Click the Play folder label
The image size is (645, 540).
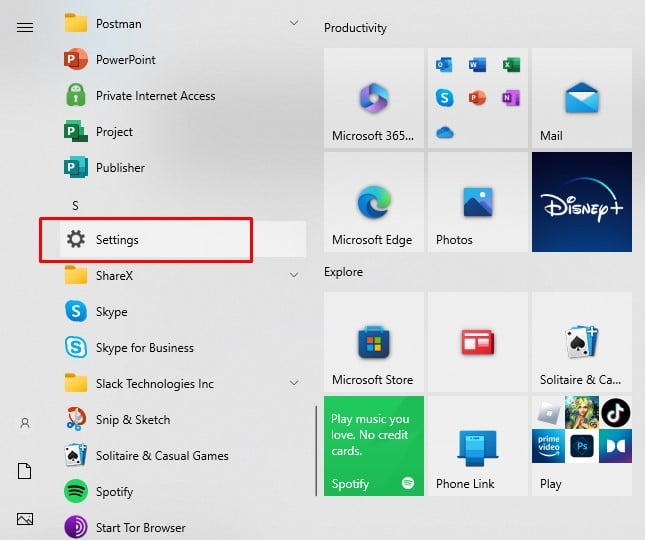coord(550,484)
